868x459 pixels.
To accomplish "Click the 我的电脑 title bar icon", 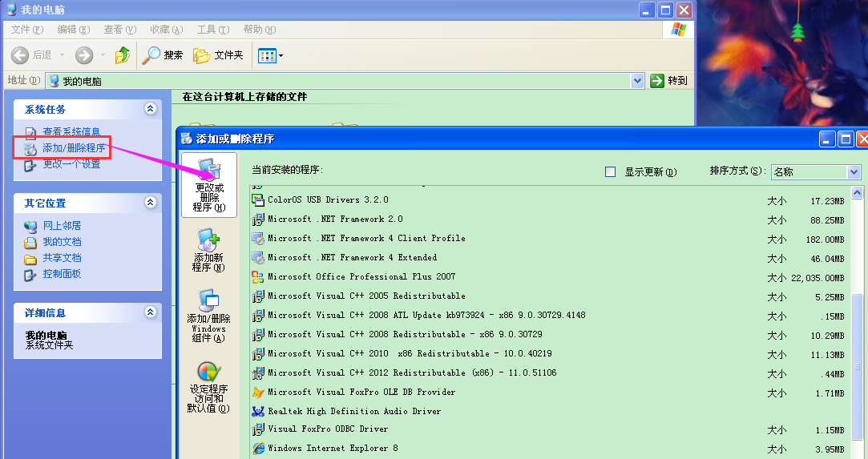I will click(10, 10).
